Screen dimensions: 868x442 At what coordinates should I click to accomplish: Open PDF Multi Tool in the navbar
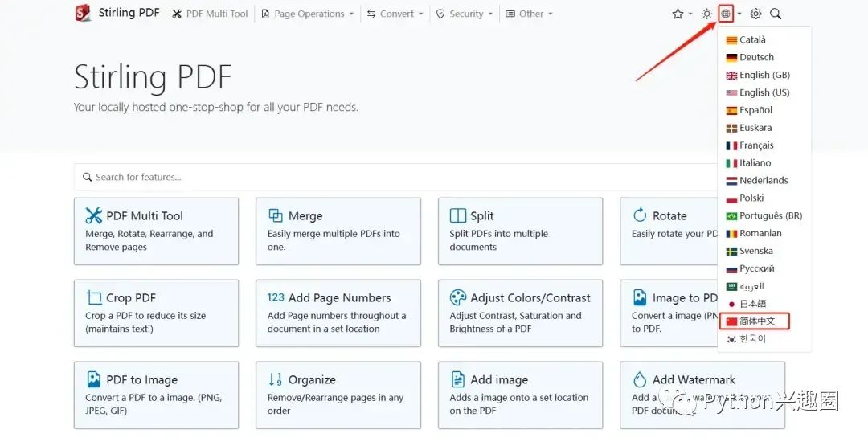[x=211, y=14]
